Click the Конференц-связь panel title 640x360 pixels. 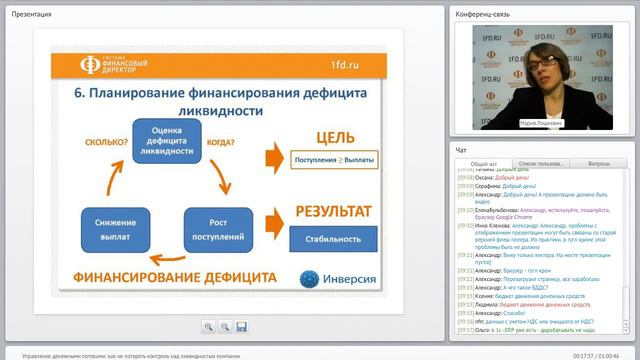[x=482, y=14]
